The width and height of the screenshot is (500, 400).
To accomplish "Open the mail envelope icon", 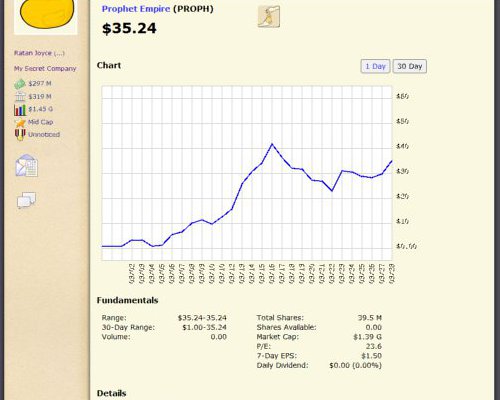I will coord(27,165).
